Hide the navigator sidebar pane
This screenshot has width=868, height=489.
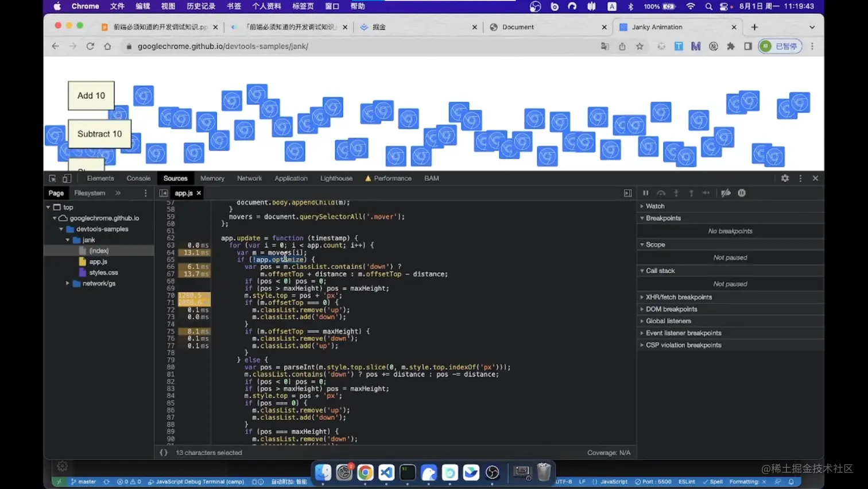tap(164, 193)
